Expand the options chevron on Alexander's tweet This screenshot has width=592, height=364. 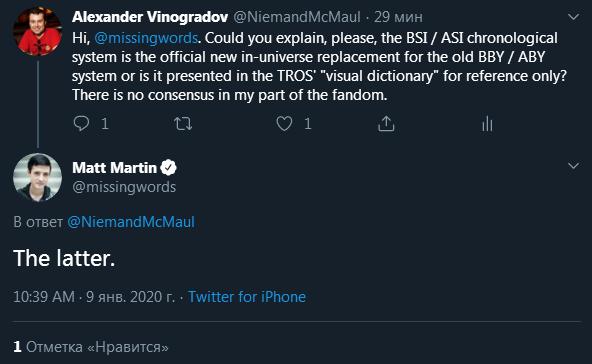pos(574,17)
